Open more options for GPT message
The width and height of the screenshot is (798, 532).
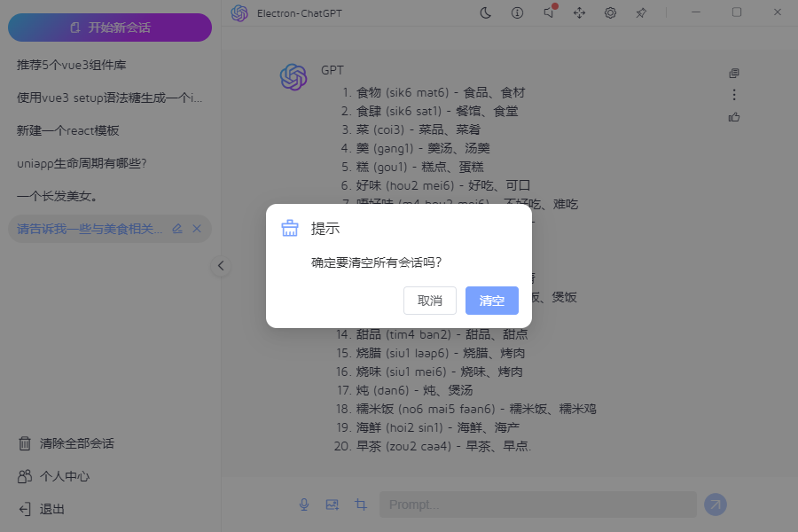(734, 95)
